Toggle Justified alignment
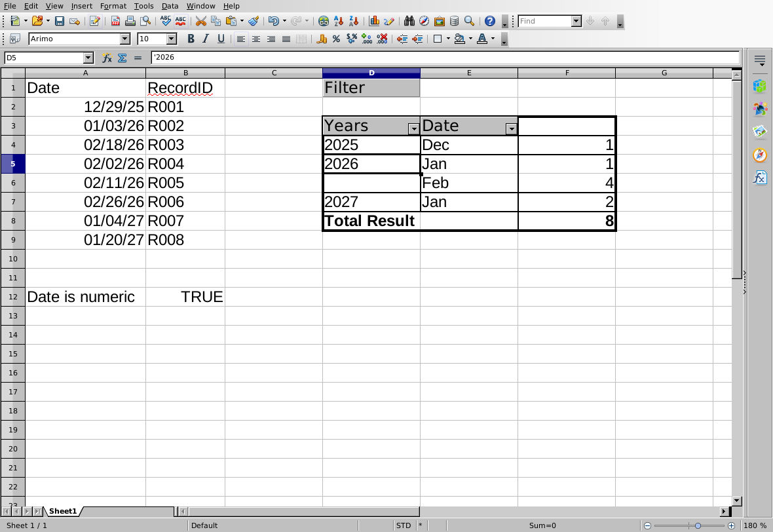The width and height of the screenshot is (773, 532). 286,39
